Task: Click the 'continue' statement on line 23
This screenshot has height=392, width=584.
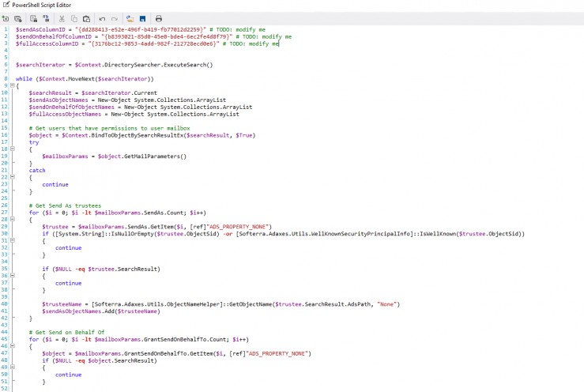Action: coord(55,184)
